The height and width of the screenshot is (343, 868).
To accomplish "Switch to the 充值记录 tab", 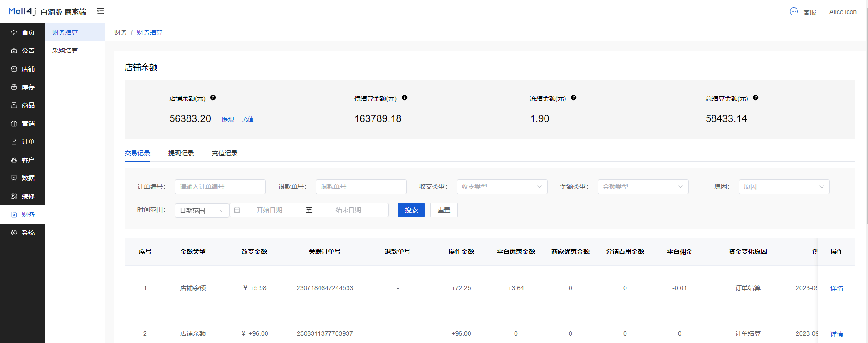I will (x=225, y=153).
